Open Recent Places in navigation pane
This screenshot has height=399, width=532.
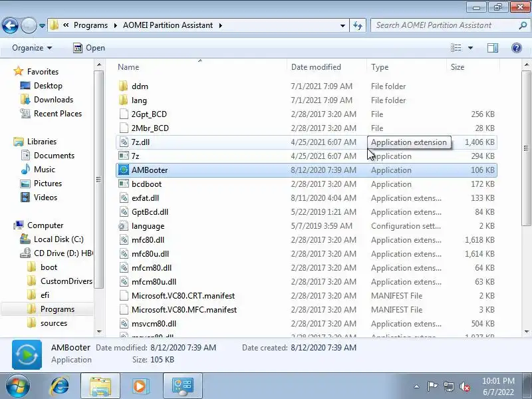click(x=58, y=113)
